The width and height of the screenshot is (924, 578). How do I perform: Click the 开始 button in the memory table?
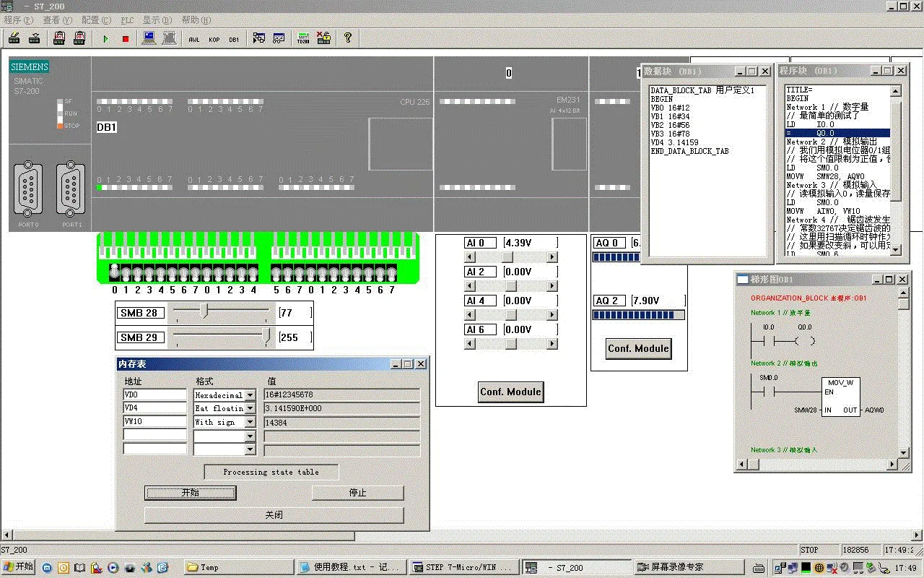coord(190,493)
